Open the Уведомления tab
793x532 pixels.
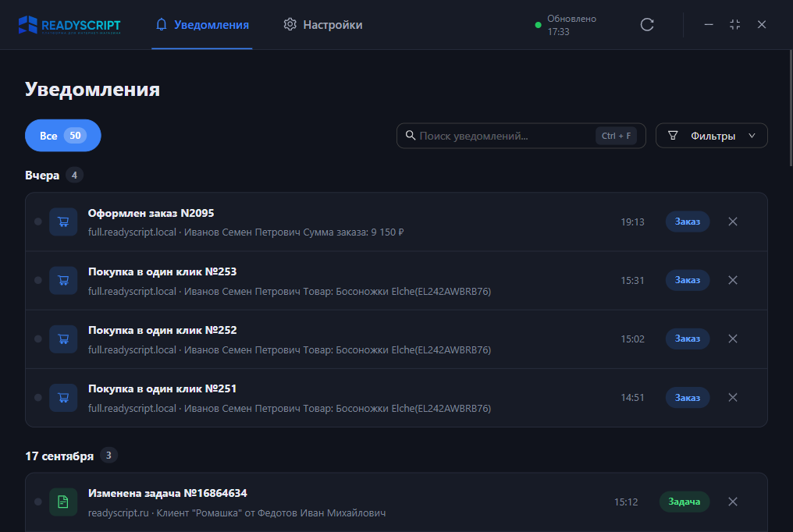tap(202, 25)
